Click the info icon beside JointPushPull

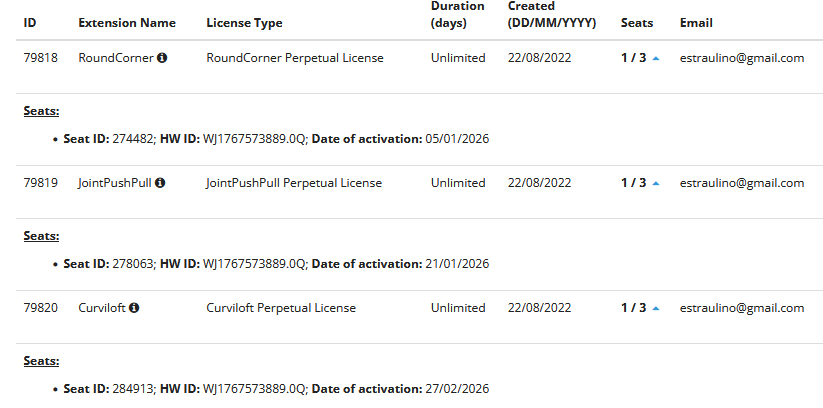click(159, 183)
